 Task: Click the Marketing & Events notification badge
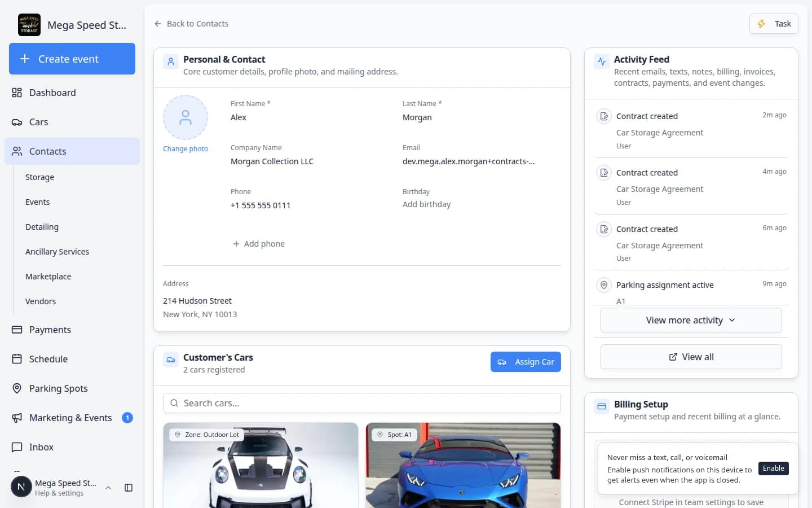tap(127, 418)
